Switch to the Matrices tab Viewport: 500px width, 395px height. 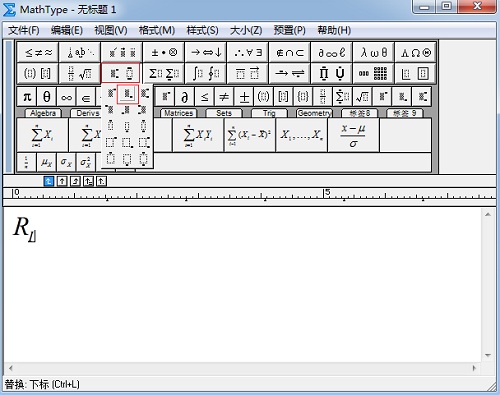[x=178, y=113]
